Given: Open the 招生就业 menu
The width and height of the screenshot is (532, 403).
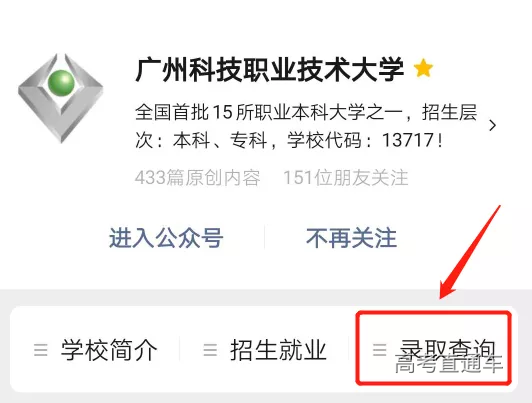Looking at the screenshot, I should (x=264, y=349).
